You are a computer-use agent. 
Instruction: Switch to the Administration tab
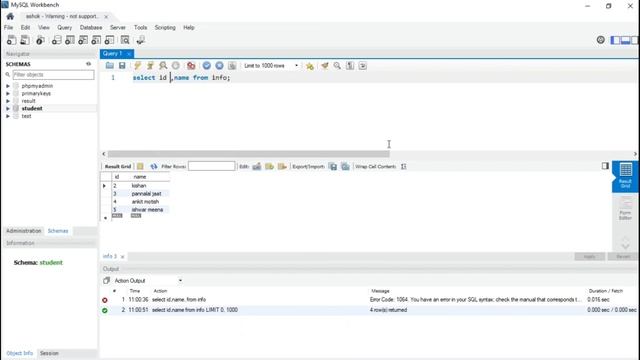tap(24, 231)
